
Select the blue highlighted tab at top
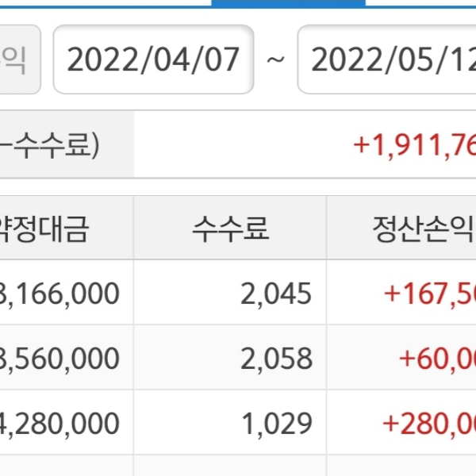point(289,3)
